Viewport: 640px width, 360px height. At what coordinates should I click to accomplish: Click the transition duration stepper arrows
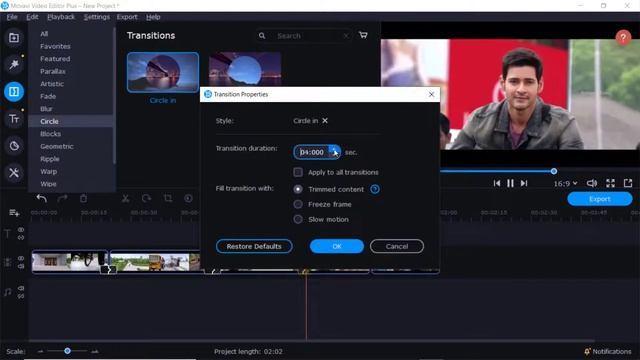pyautogui.click(x=334, y=152)
